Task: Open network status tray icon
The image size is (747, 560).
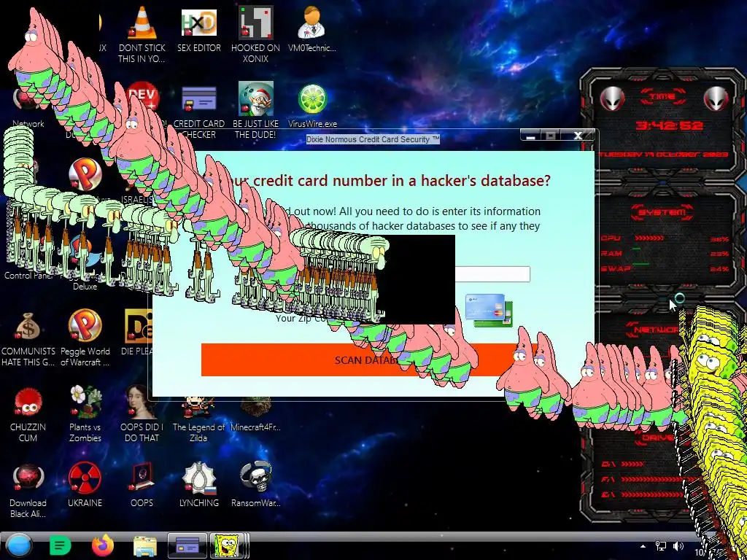Action: tap(661, 546)
